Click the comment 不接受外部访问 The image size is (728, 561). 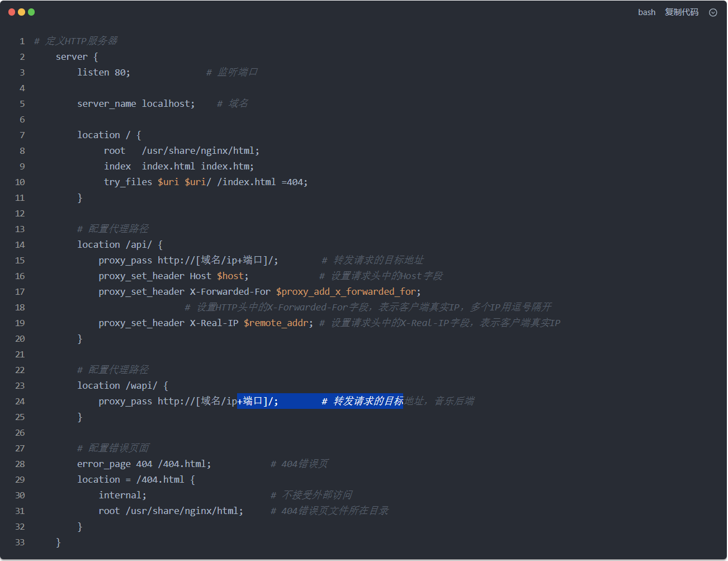pyautogui.click(x=311, y=495)
